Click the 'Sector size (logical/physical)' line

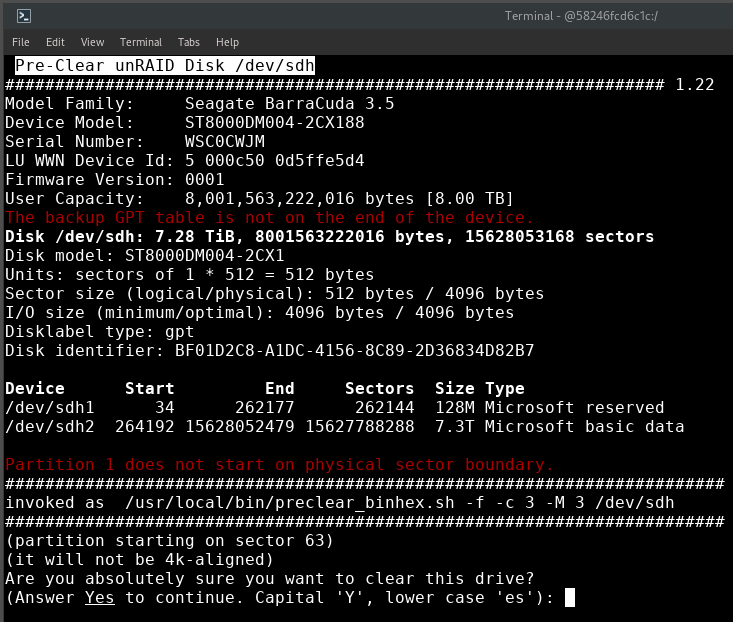click(274, 293)
